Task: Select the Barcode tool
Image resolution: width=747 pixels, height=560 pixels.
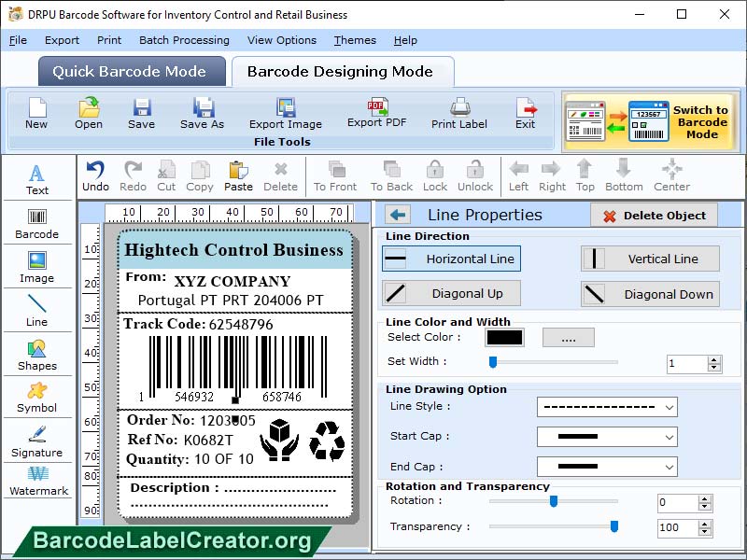Action: 37,224
